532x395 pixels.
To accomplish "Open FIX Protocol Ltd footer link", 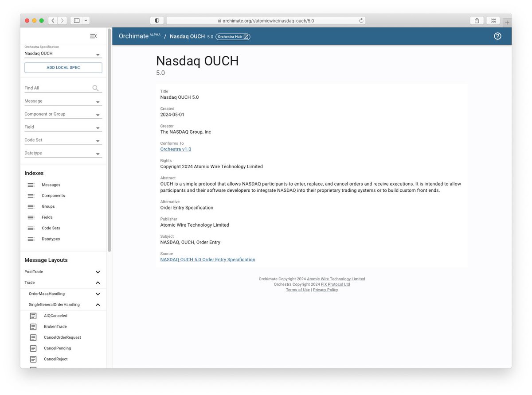I will point(336,284).
